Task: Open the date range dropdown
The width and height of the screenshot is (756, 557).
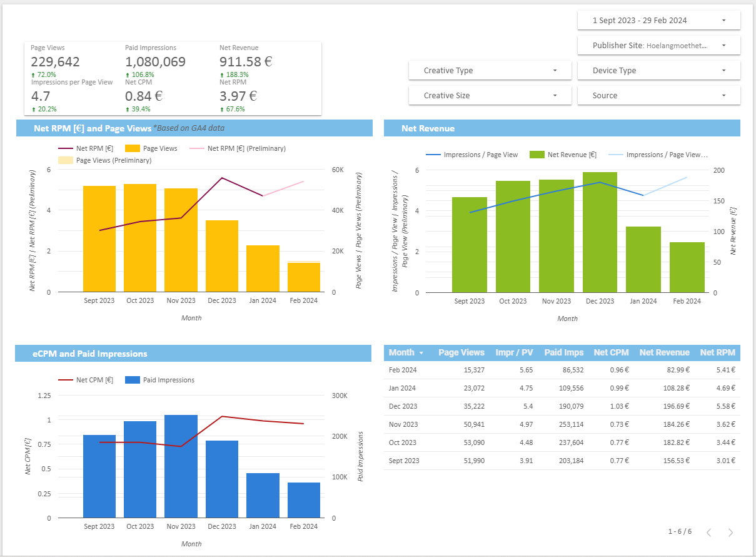Action: pyautogui.click(x=658, y=20)
